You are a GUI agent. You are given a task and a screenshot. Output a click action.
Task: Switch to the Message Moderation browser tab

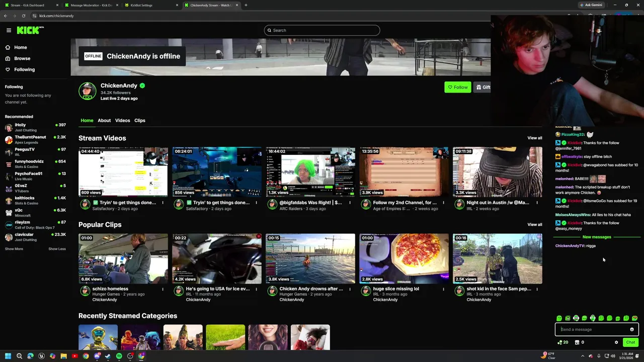[x=91, y=5]
